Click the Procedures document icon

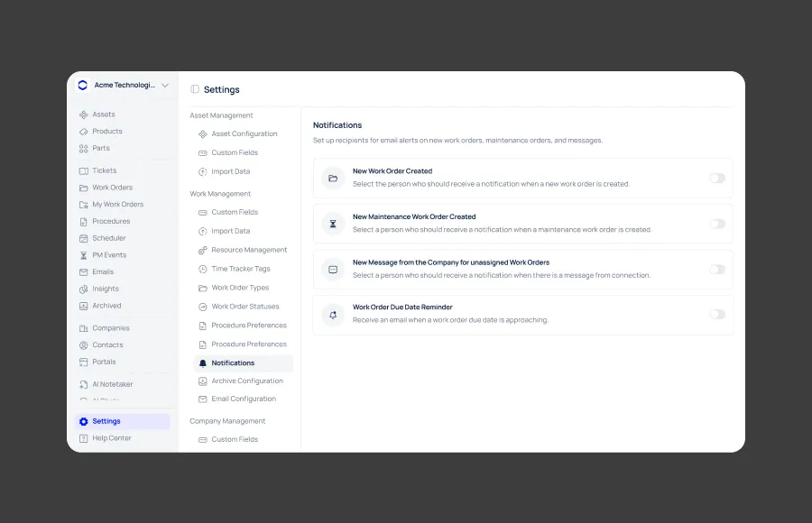[x=83, y=222]
